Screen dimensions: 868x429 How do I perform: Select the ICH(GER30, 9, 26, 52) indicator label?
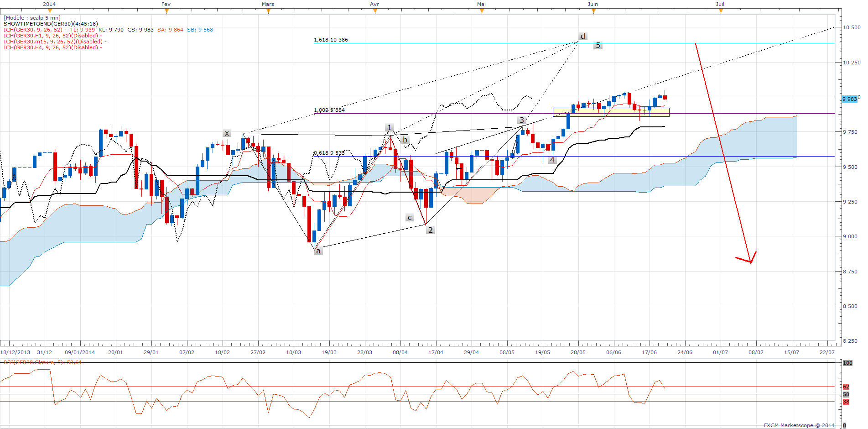(33, 30)
